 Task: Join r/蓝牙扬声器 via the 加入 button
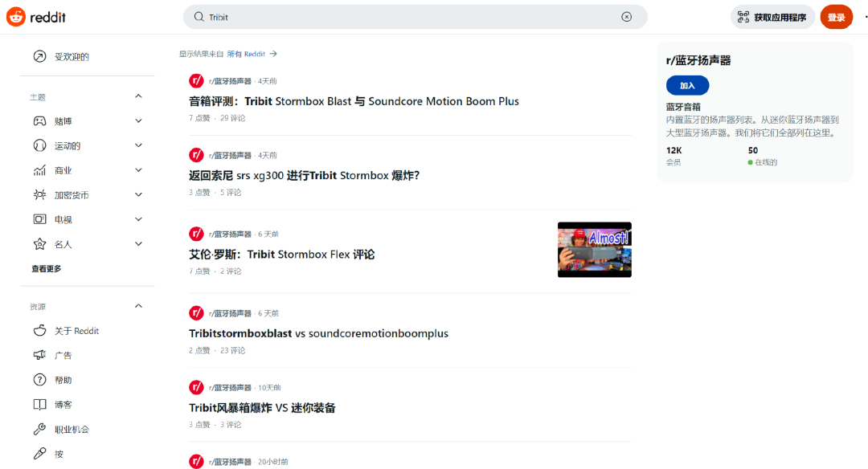pos(686,85)
